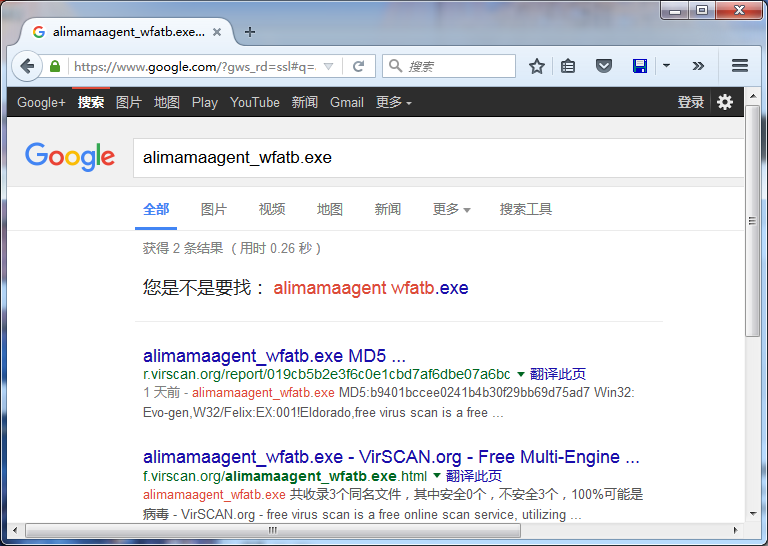Image resolution: width=768 pixels, height=546 pixels.
Task: Click the suggested spelling alimamaagent wfatb.exe
Action: tap(370, 288)
